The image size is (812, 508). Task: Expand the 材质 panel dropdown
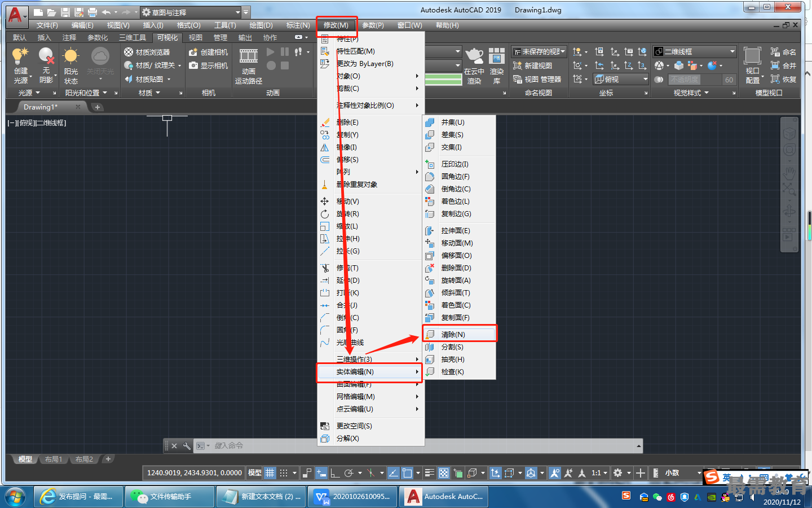pos(149,93)
